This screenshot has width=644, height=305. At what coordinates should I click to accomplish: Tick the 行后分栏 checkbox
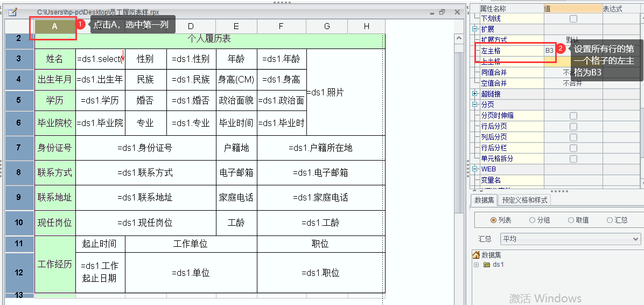573,148
